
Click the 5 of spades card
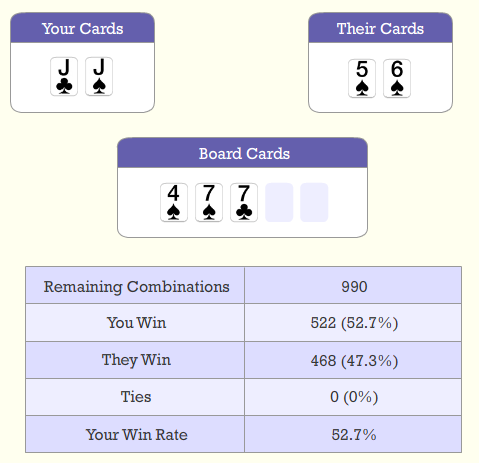pos(362,79)
